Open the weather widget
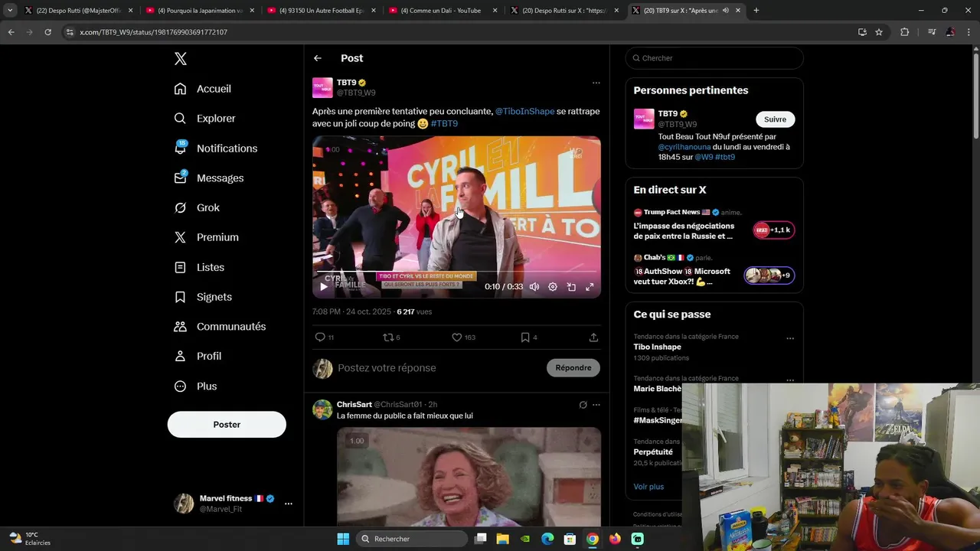The width and height of the screenshot is (980, 551). point(31,539)
